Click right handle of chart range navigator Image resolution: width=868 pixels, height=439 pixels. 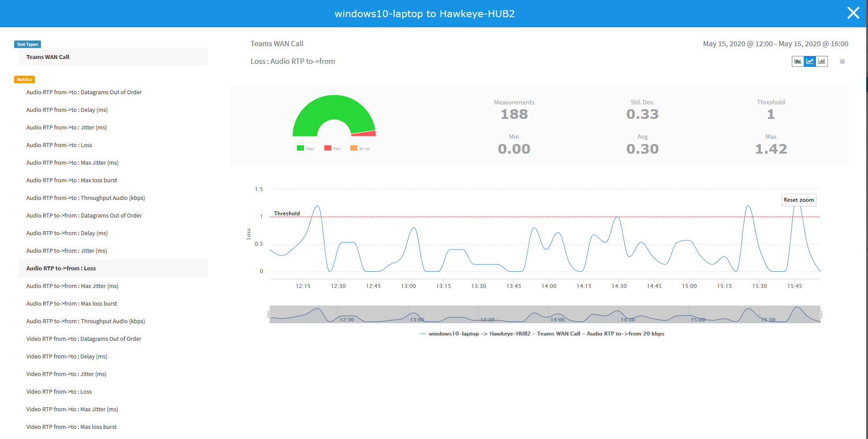pos(820,314)
